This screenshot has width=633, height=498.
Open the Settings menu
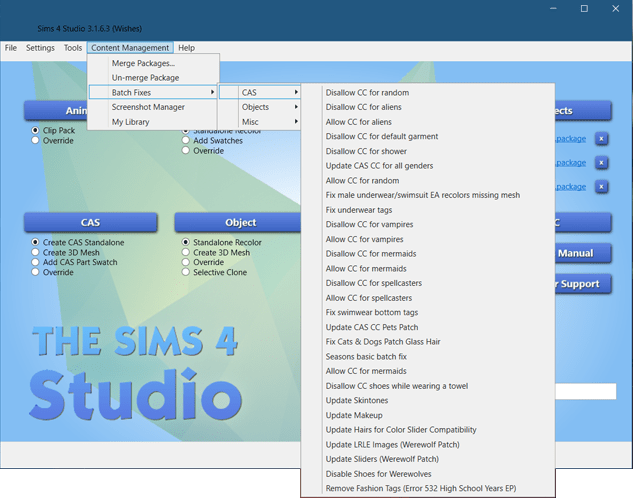tap(40, 48)
